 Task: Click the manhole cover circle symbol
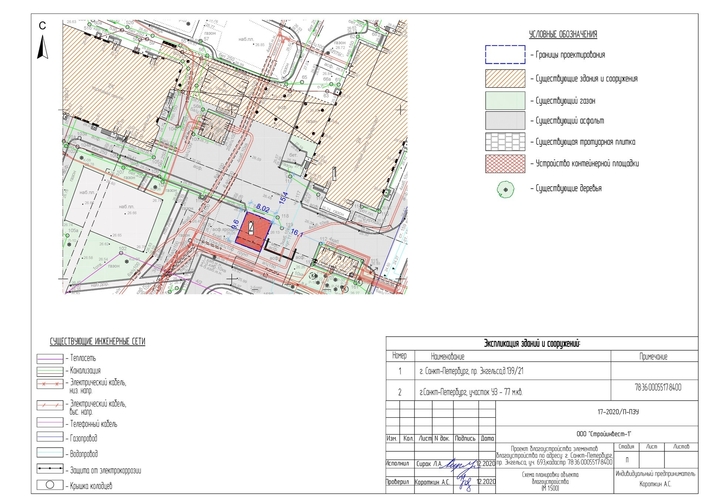coord(50,485)
